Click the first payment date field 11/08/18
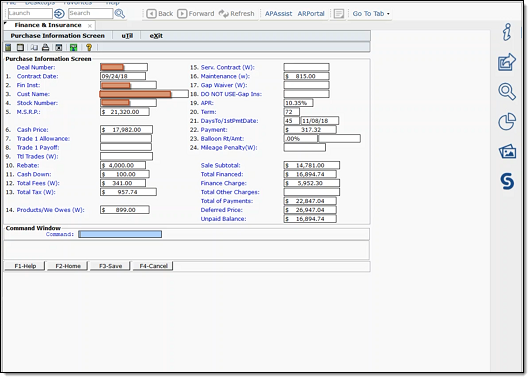Viewport: 531px width, 380px height. (320, 121)
